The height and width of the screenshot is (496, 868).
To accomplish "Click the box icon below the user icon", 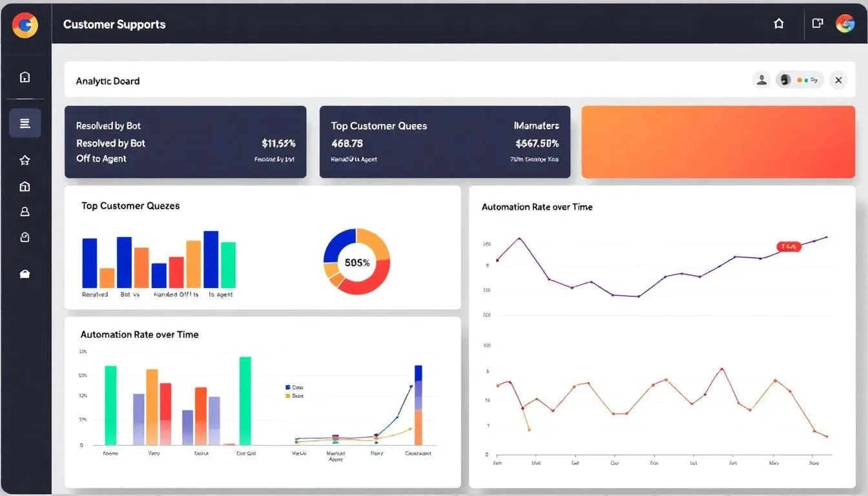I will point(25,238).
